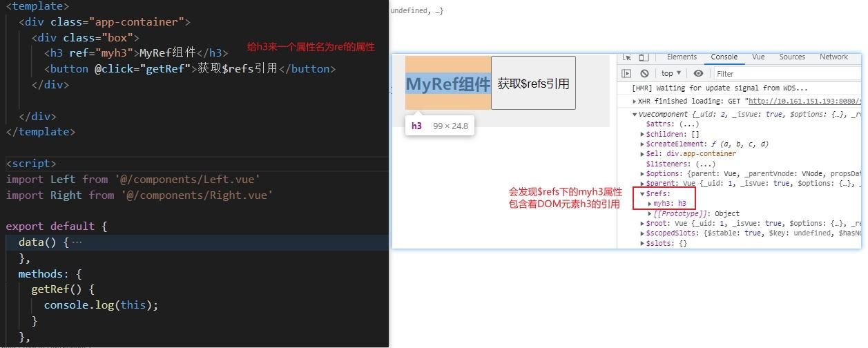Collapse the $refs property

click(642, 194)
